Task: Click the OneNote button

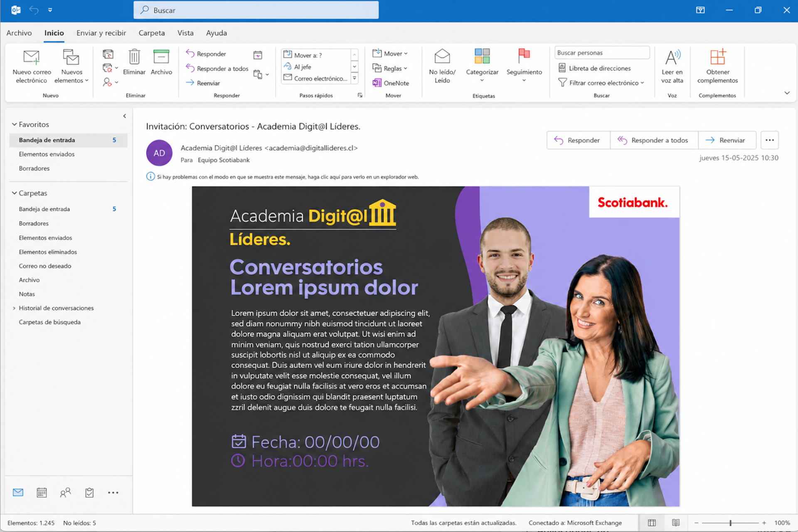Action: (x=391, y=83)
